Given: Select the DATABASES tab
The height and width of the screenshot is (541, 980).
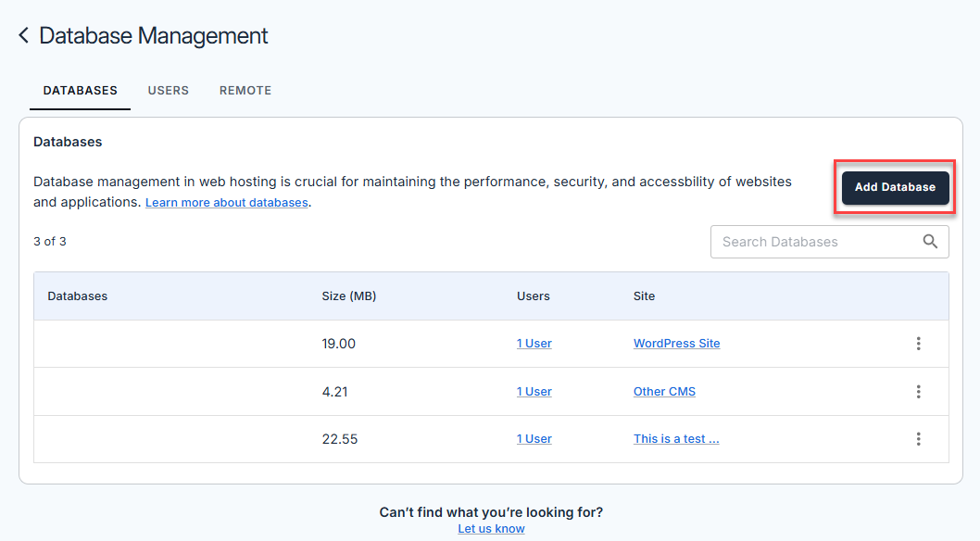Looking at the screenshot, I should [80, 90].
